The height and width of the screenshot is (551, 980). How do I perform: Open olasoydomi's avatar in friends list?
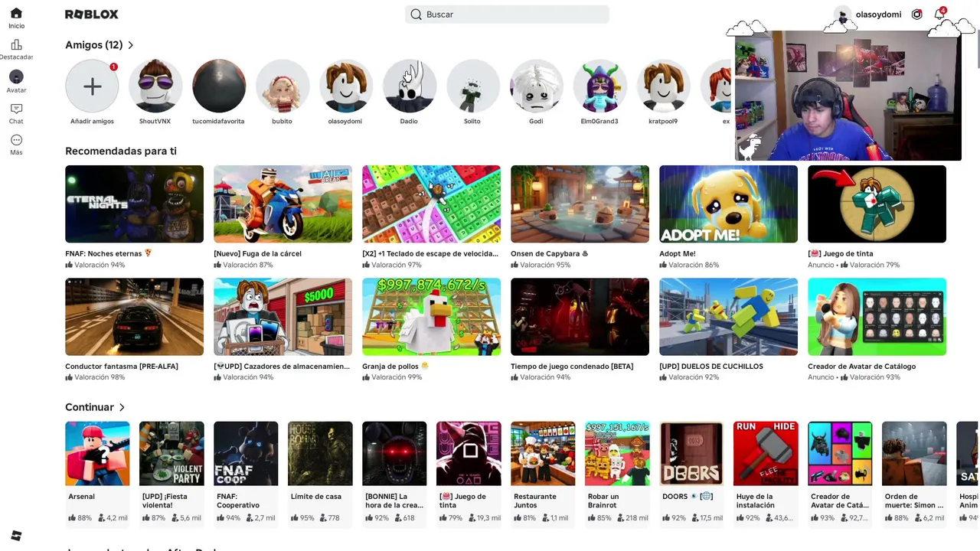tap(346, 86)
